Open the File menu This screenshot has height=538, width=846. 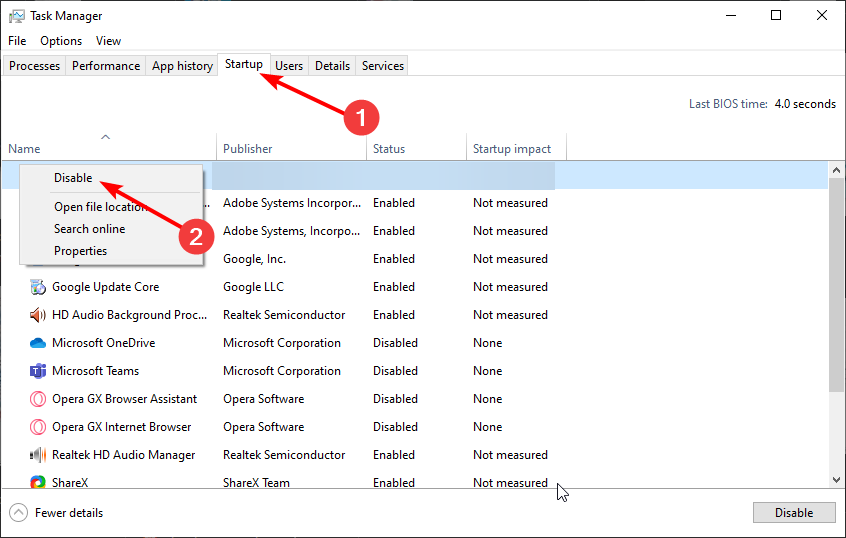click(17, 41)
